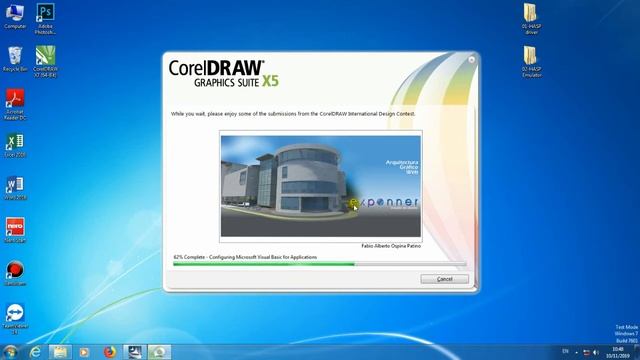The width and height of the screenshot is (640, 360).
Task: Select the 01-HASP driver folder
Action: (x=531, y=19)
